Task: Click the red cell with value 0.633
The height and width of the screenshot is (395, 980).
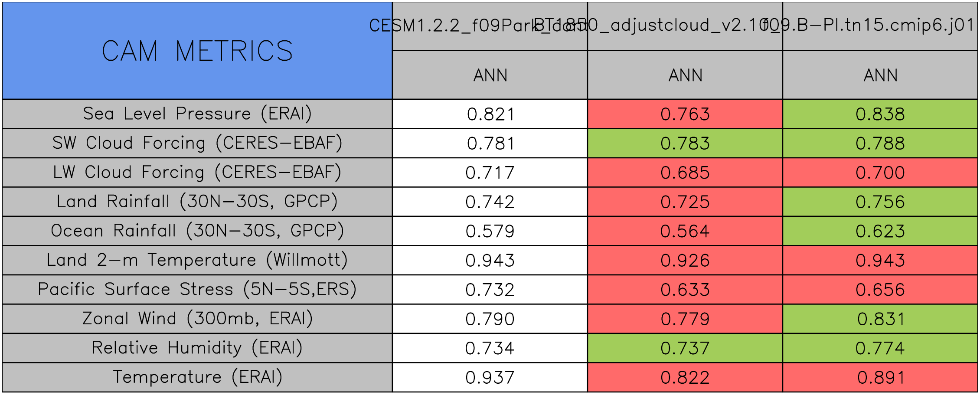Action: 685,290
